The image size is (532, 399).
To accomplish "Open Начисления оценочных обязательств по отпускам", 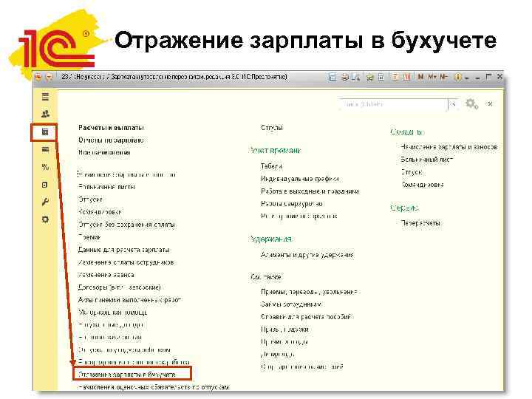I will pyautogui.click(x=154, y=386).
